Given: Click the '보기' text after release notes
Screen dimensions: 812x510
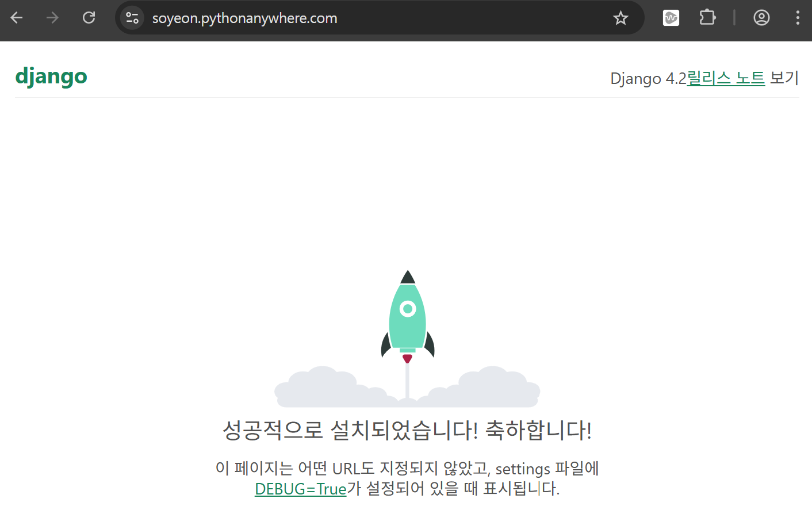Looking at the screenshot, I should pos(784,78).
